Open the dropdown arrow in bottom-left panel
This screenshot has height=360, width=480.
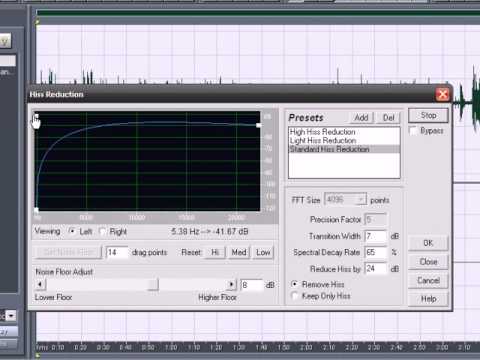point(11,315)
